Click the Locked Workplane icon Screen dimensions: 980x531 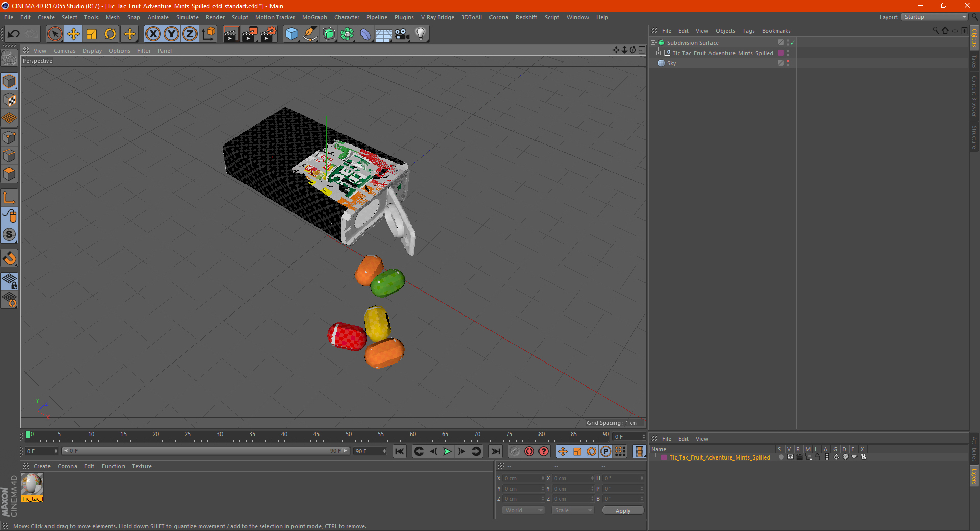9,281
